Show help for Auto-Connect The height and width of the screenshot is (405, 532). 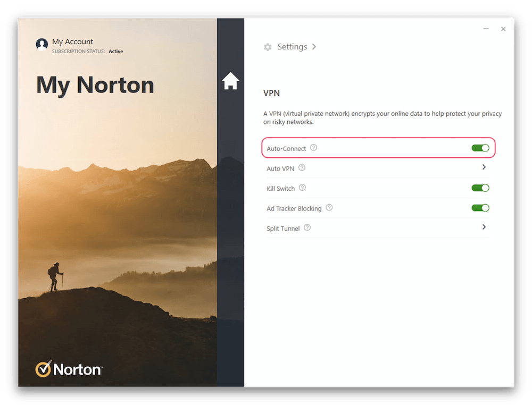pyautogui.click(x=313, y=147)
